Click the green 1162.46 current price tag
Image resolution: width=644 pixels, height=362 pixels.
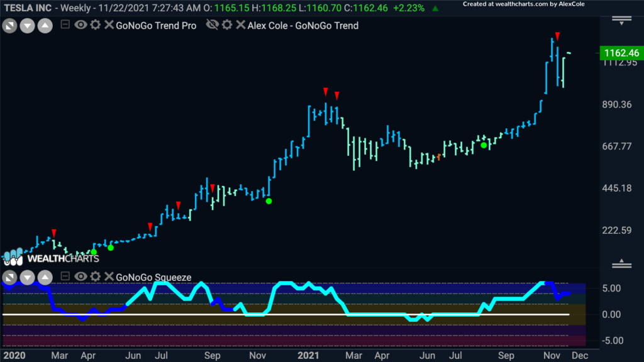click(x=622, y=53)
